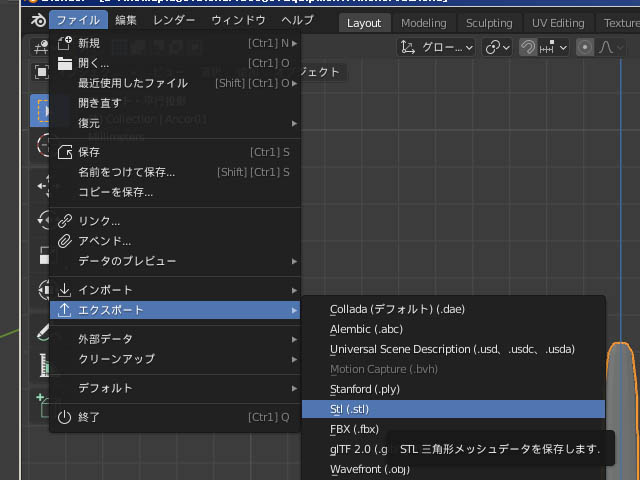Viewport: 640px width, 480px height.
Task: Export as Stl (.stl)
Action: tap(453, 409)
